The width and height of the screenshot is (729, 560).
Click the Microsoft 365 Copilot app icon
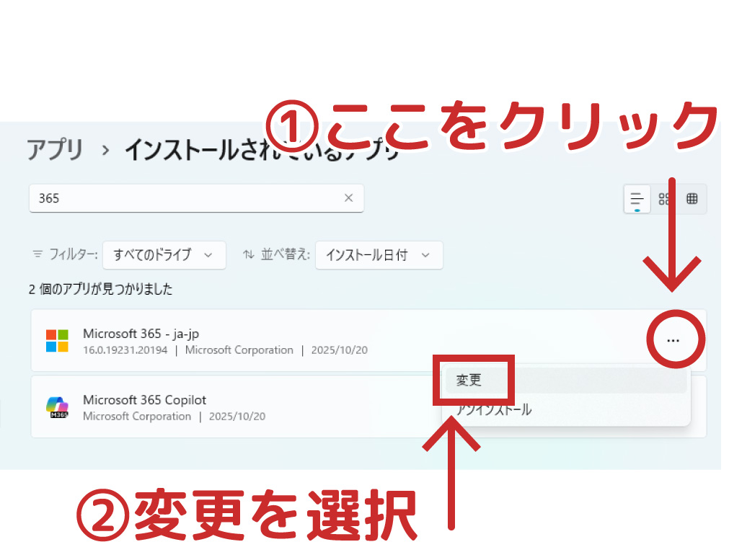(x=57, y=407)
